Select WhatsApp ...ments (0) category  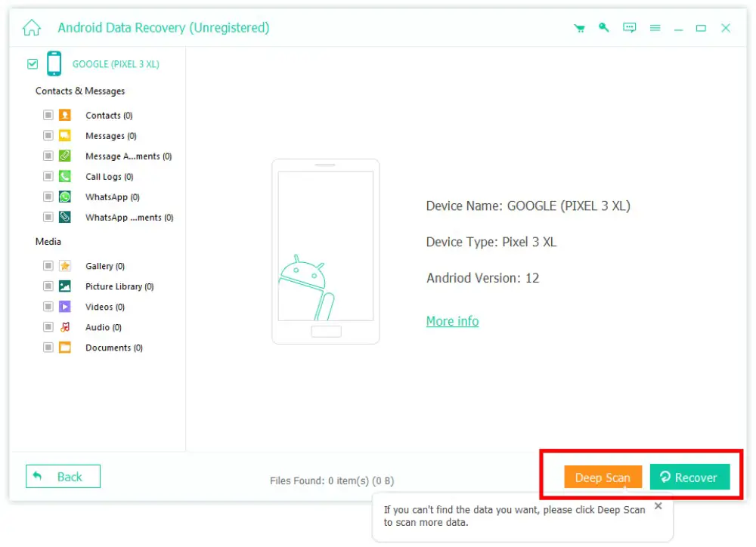pyautogui.click(x=129, y=218)
